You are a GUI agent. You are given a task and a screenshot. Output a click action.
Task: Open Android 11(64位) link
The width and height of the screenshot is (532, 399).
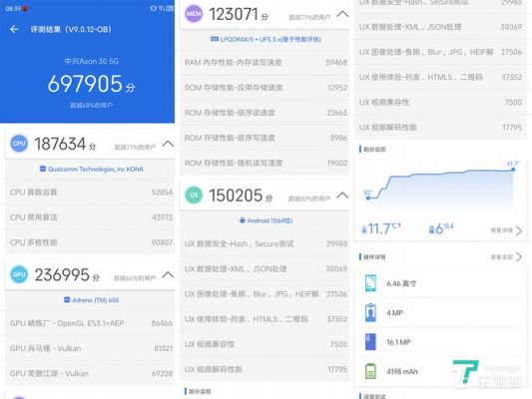point(266,220)
